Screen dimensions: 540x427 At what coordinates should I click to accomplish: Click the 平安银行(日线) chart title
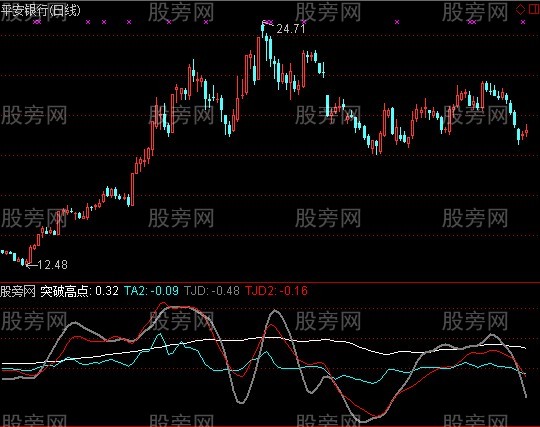40,10
